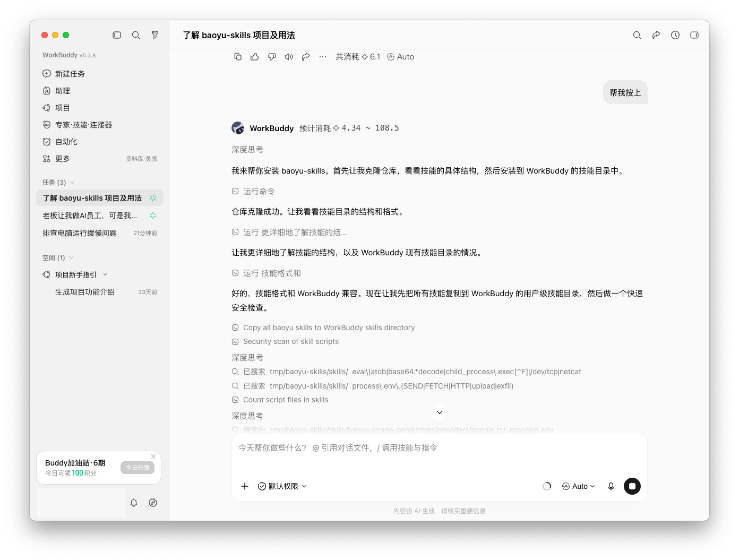Stop generation with black stop button
Screen dimensions: 739x560
[632, 486]
